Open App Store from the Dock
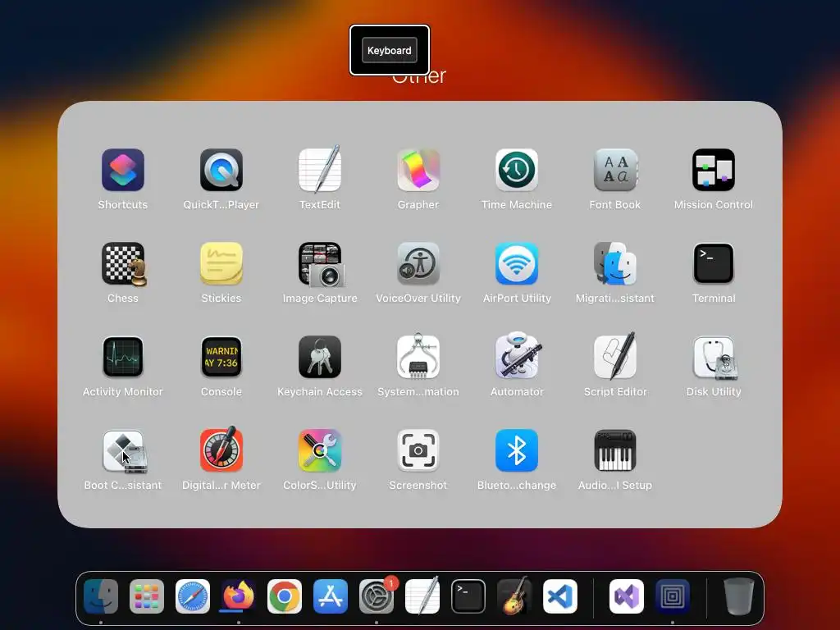Image resolution: width=840 pixels, height=630 pixels. pyautogui.click(x=331, y=596)
